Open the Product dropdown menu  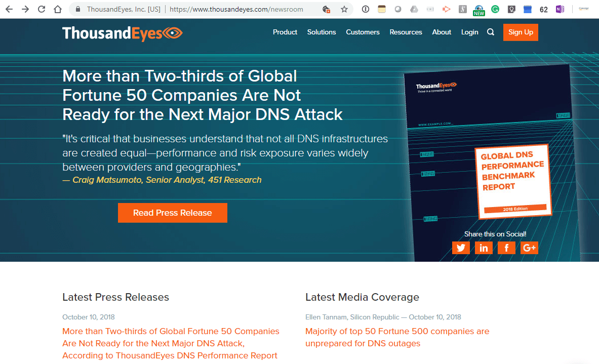point(285,32)
